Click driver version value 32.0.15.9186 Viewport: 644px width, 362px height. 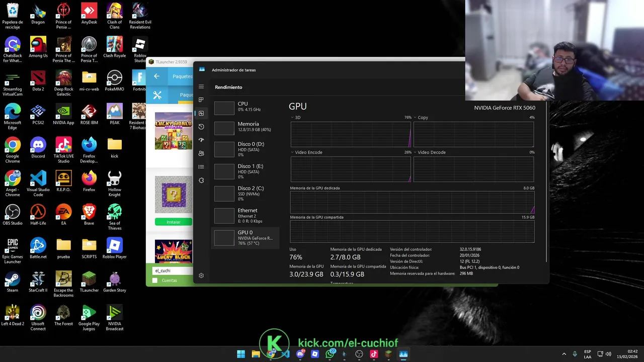click(470, 249)
